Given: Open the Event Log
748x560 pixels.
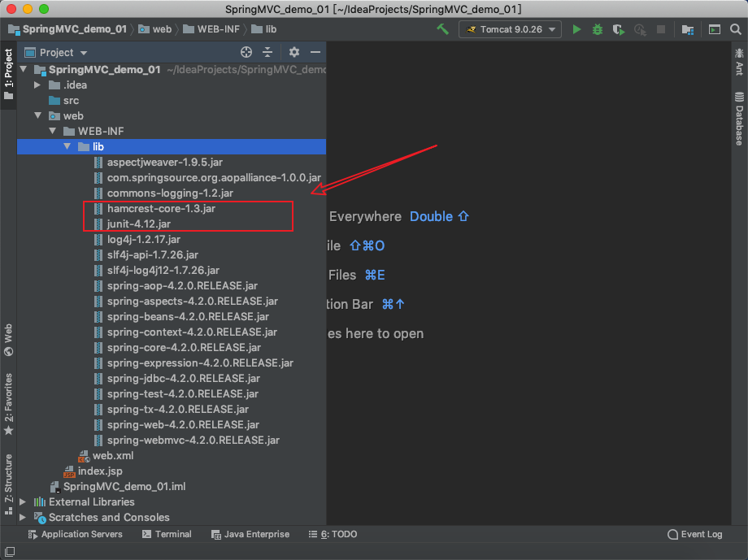Looking at the screenshot, I should (x=695, y=534).
